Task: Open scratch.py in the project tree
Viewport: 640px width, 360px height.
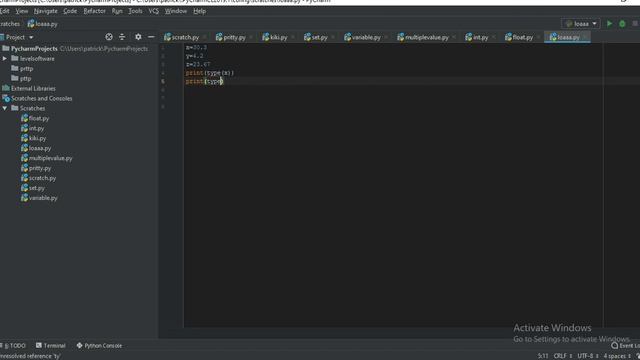Action: pyautogui.click(x=38, y=178)
